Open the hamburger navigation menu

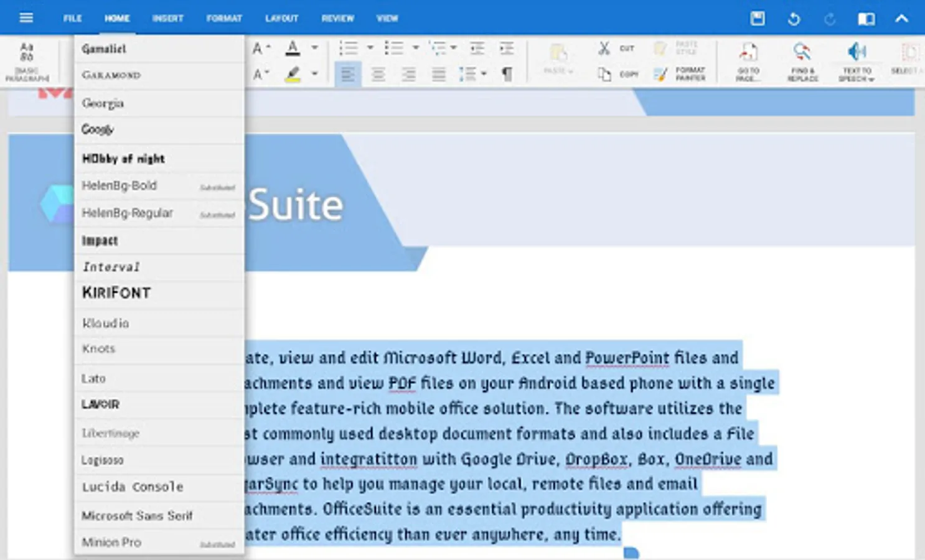tap(26, 18)
